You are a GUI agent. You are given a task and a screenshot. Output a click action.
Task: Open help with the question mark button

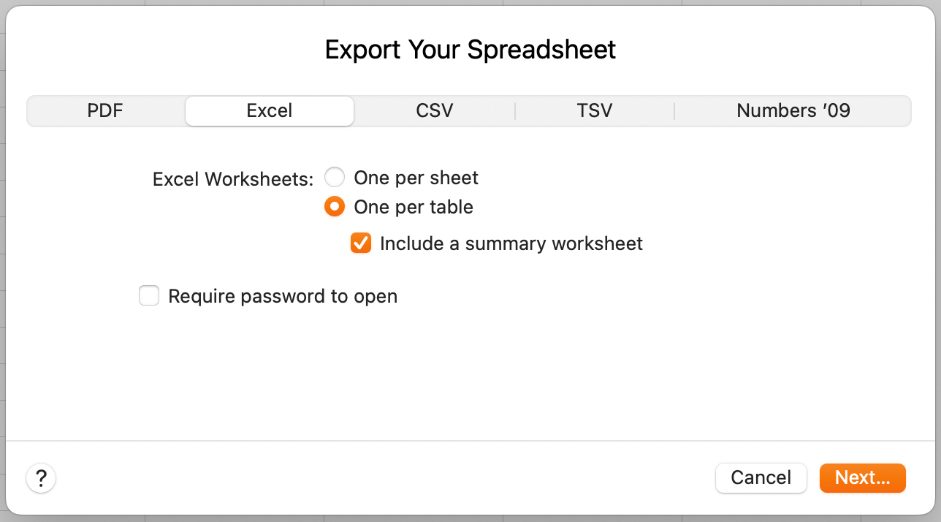pos(41,478)
